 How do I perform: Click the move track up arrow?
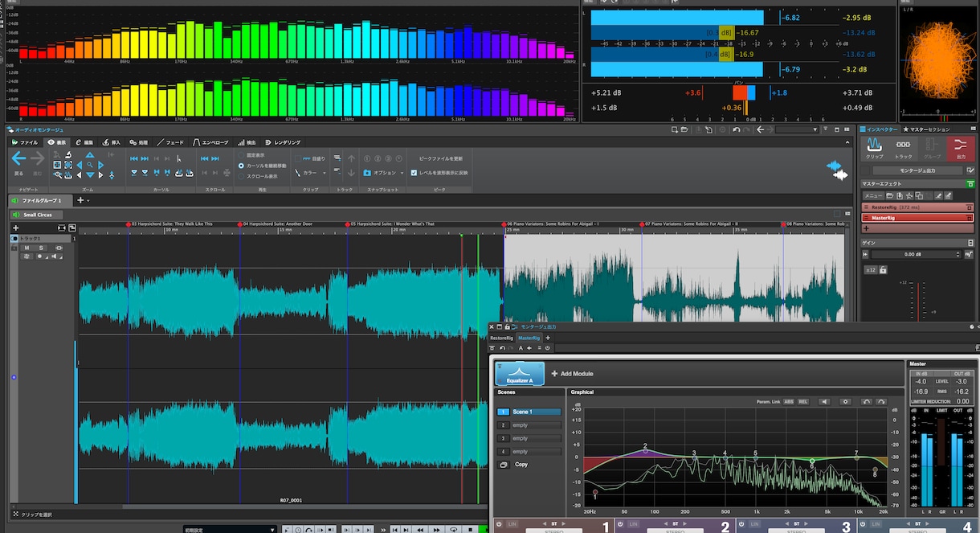click(x=351, y=159)
